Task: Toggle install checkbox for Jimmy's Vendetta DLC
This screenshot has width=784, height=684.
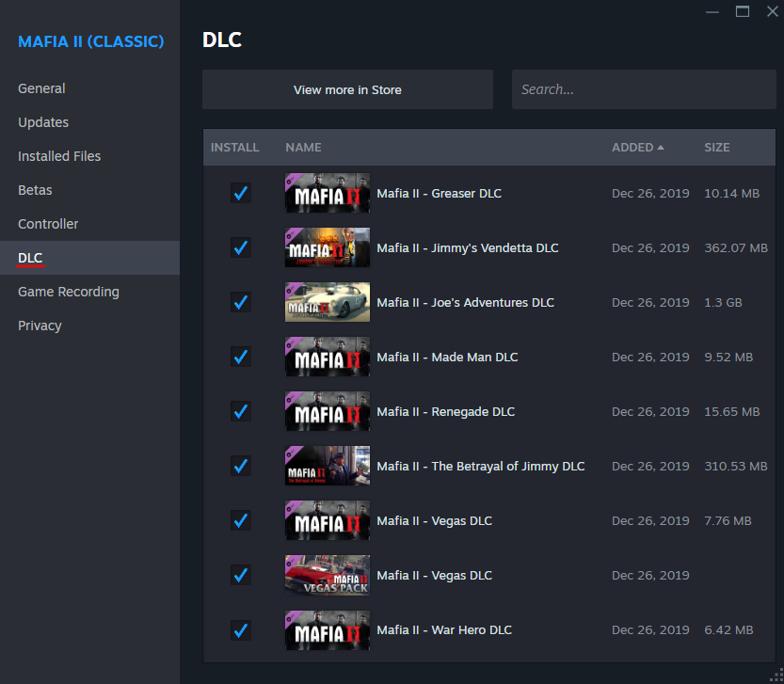Action: click(x=241, y=247)
